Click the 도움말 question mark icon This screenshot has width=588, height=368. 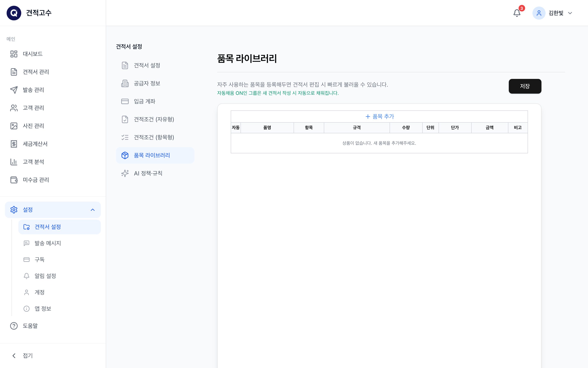(14, 326)
